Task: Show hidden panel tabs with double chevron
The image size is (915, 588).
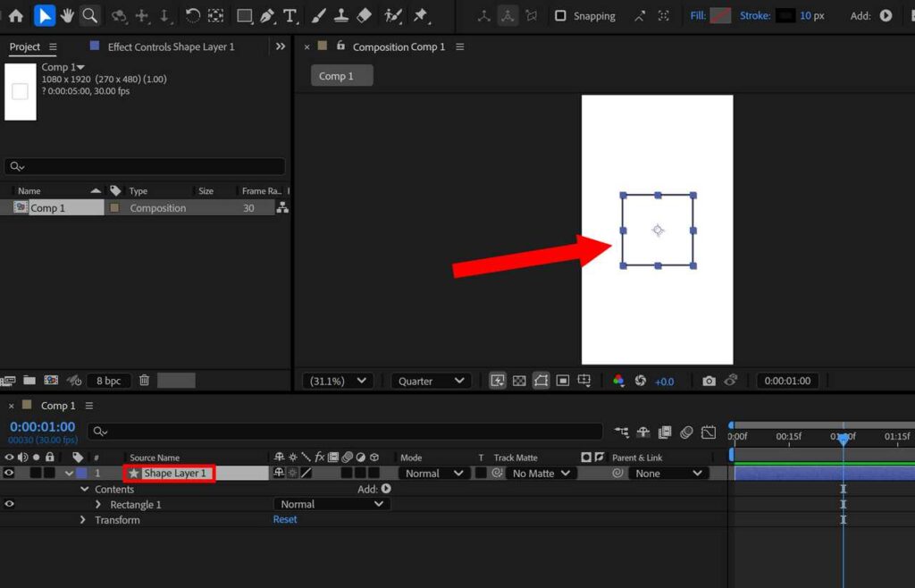Action: 281,46
